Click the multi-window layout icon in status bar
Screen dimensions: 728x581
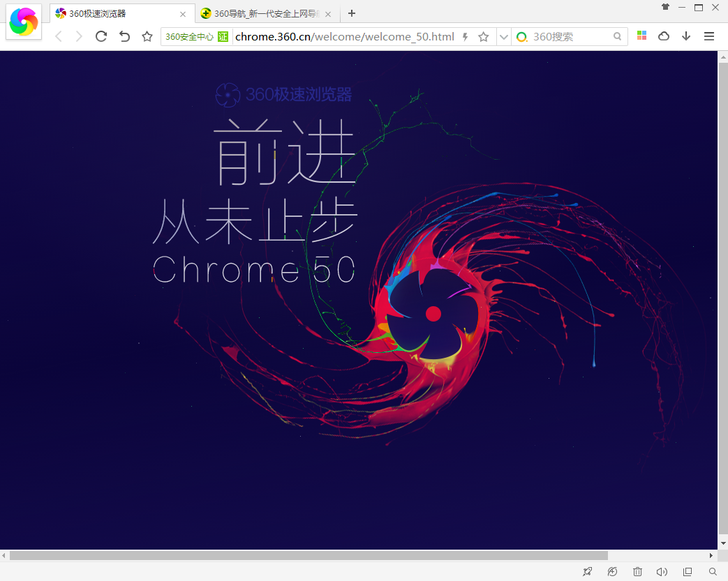tap(688, 571)
